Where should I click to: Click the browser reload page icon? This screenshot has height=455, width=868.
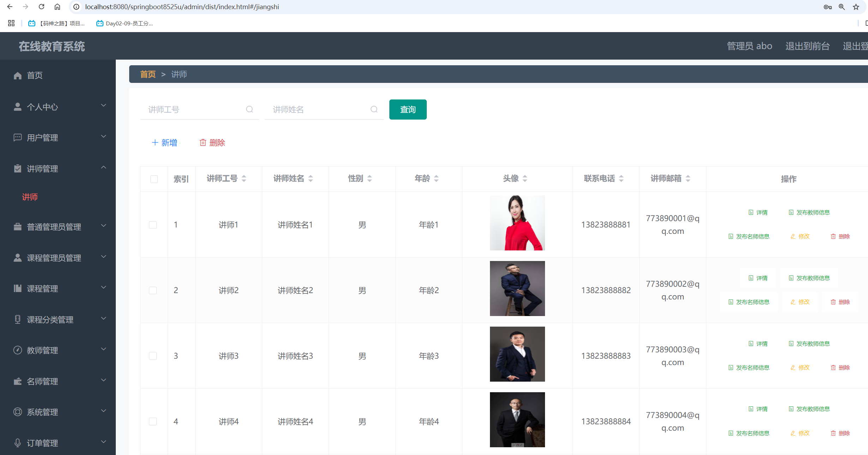coord(41,7)
